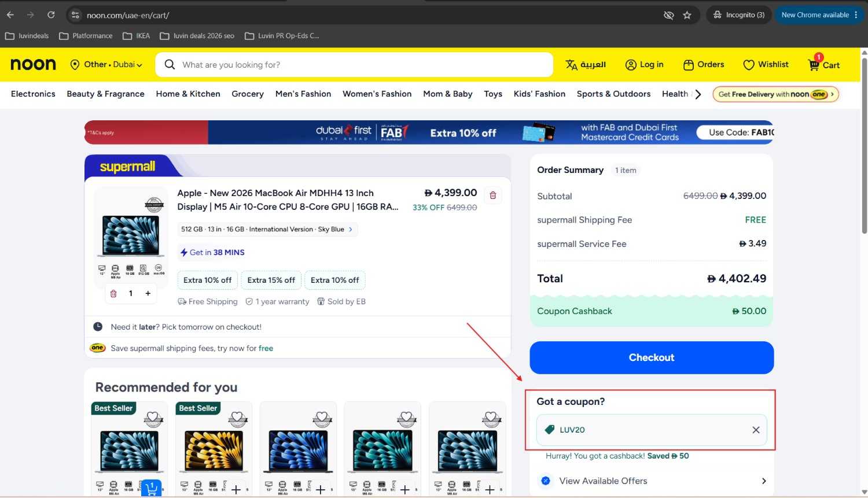This screenshot has width=868, height=498.
Task: Remove the LUV20 coupon with the X
Action: point(756,430)
